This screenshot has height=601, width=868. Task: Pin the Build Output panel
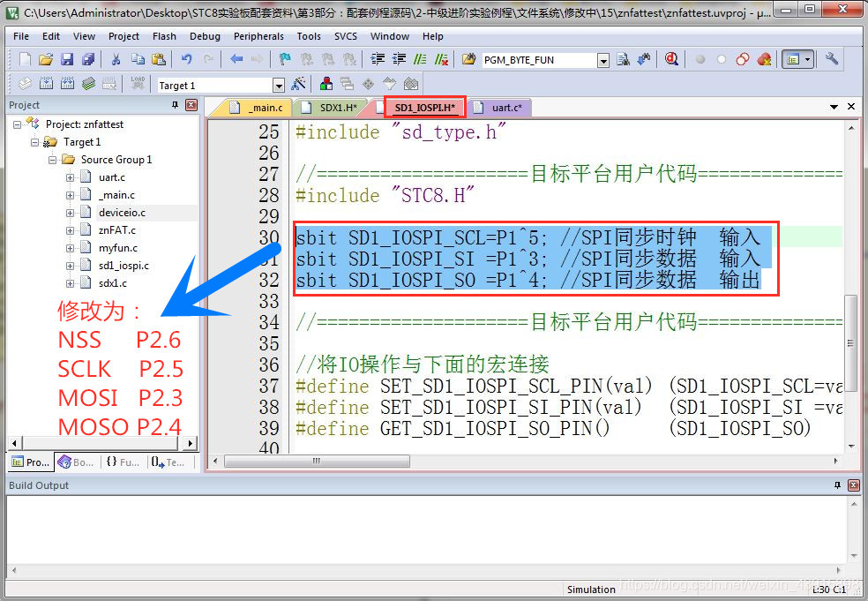tap(837, 485)
